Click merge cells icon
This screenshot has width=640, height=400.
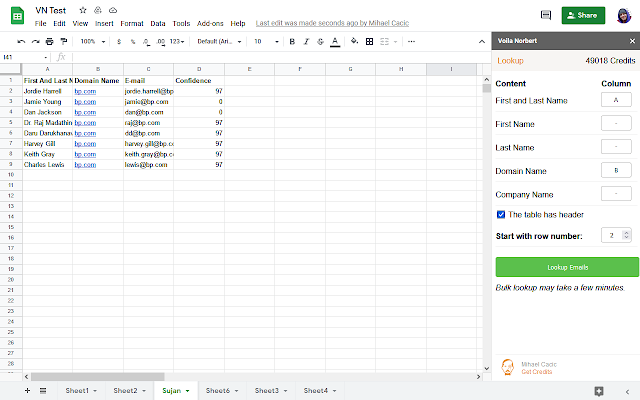coord(384,42)
